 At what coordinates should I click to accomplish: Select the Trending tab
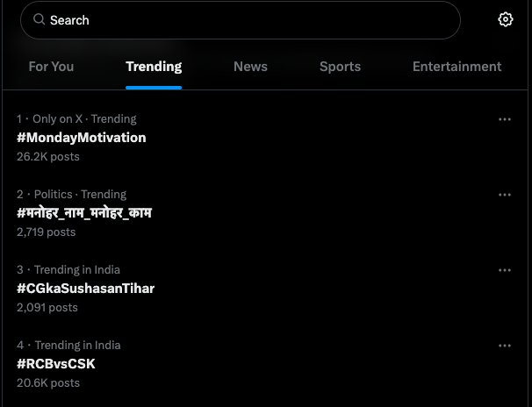154,67
